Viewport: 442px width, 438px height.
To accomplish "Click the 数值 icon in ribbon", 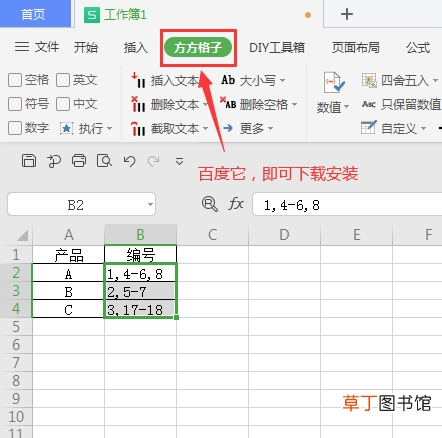I will click(x=334, y=83).
